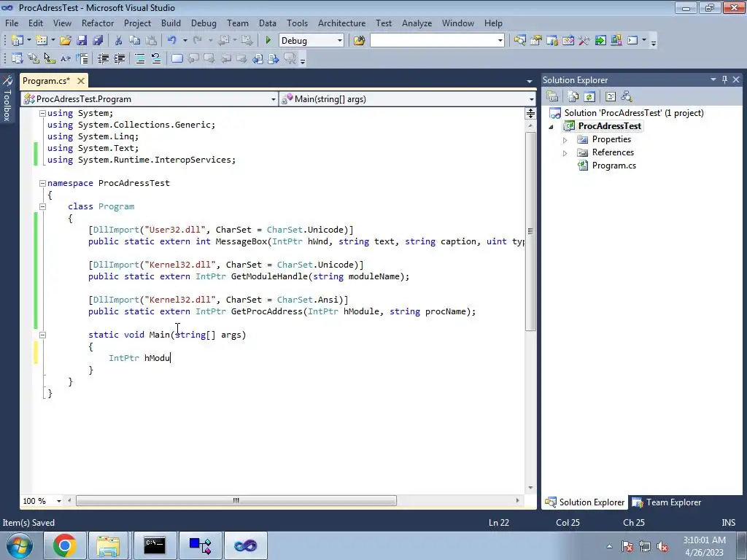Click the editor vertical scrollbar thumb
This screenshot has width=747, height=560.
530,231
